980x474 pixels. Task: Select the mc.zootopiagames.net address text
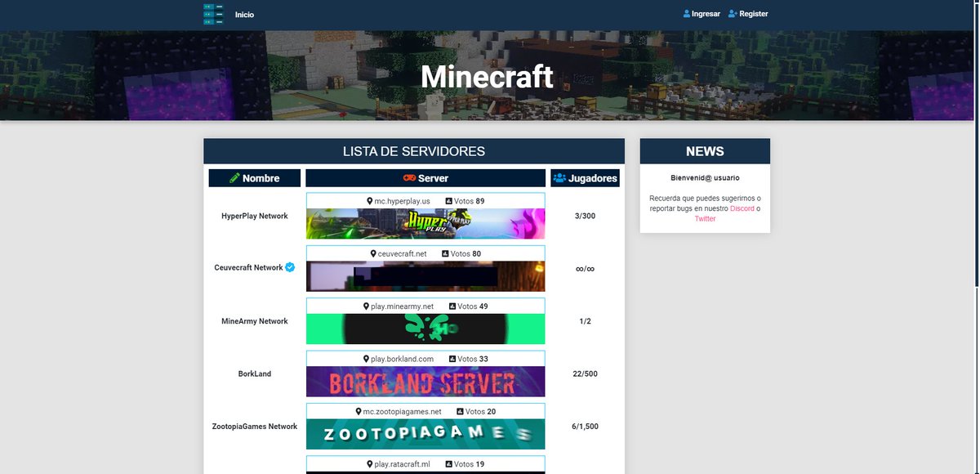[x=403, y=412]
